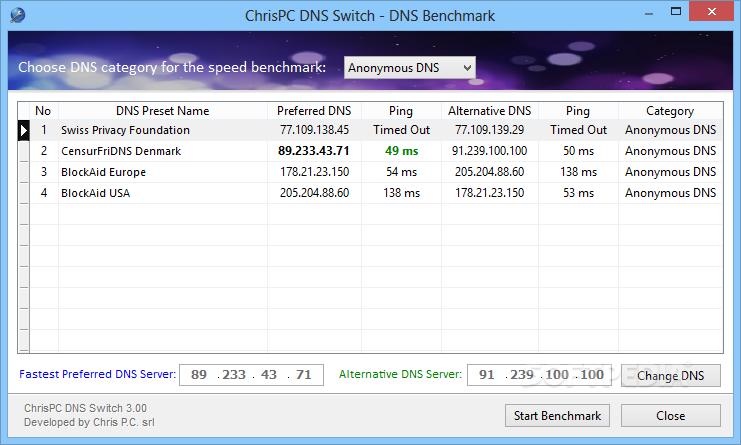Click the 54 ms ping value
This screenshot has width=741, height=445.
coord(401,172)
